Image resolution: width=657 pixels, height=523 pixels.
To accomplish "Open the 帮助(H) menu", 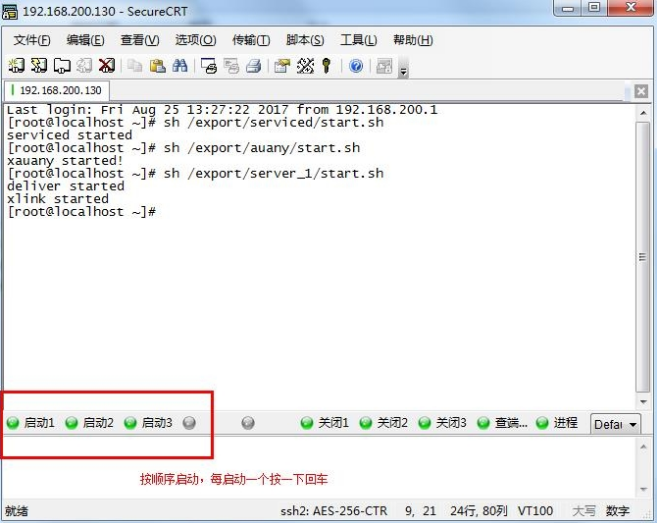I will pos(413,40).
